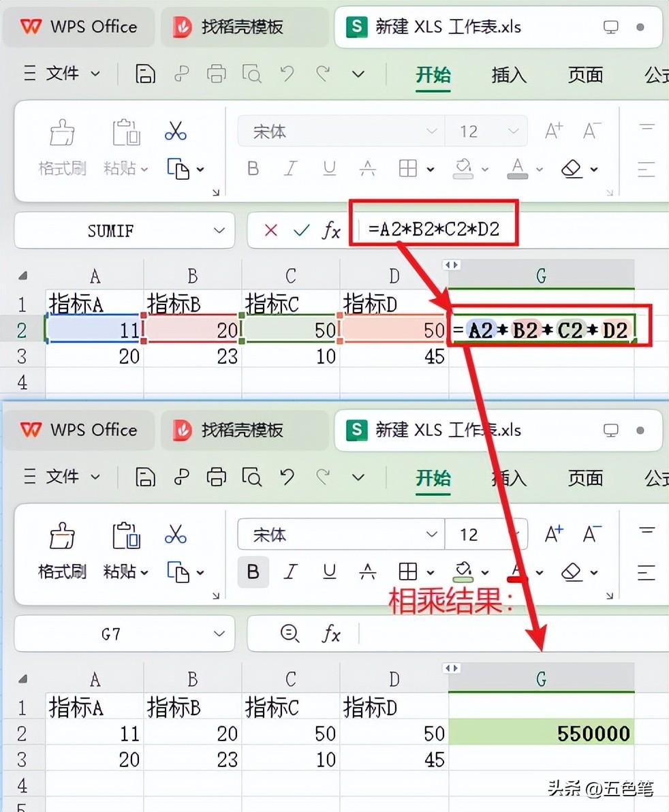Click the fx insert function icon in G7 window

(331, 634)
